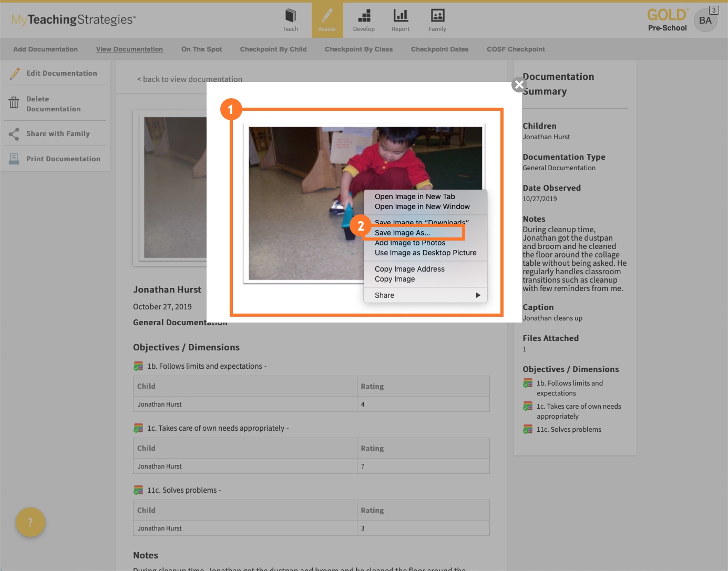The image size is (728, 571).
Task: Click the back to view documentation link
Action: click(x=190, y=79)
